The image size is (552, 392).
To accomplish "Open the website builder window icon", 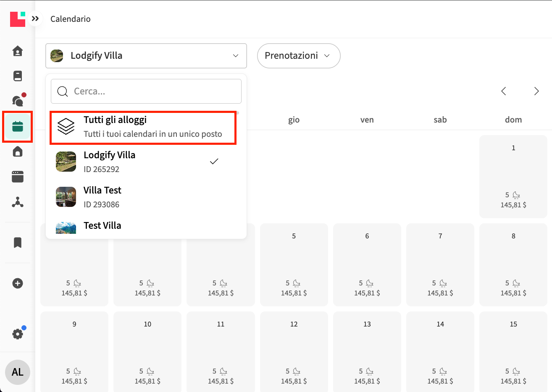I will [18, 177].
